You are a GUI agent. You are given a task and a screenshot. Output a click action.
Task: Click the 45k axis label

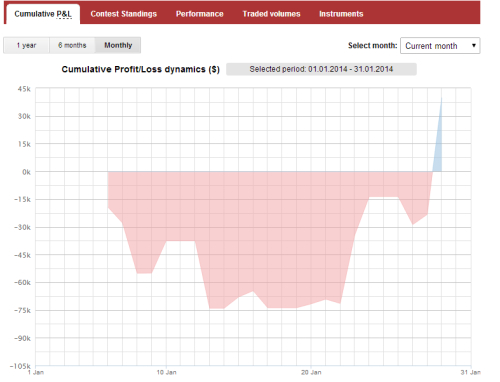[24, 89]
